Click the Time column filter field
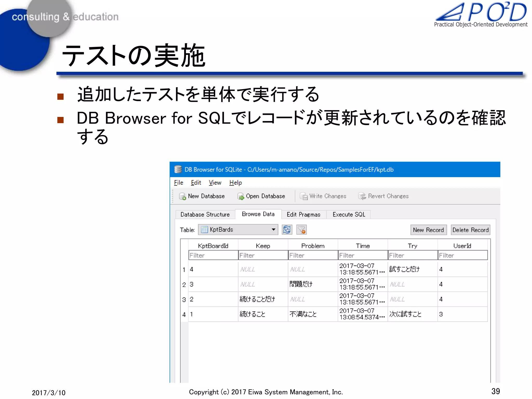This screenshot has height=399, width=532. [x=363, y=255]
